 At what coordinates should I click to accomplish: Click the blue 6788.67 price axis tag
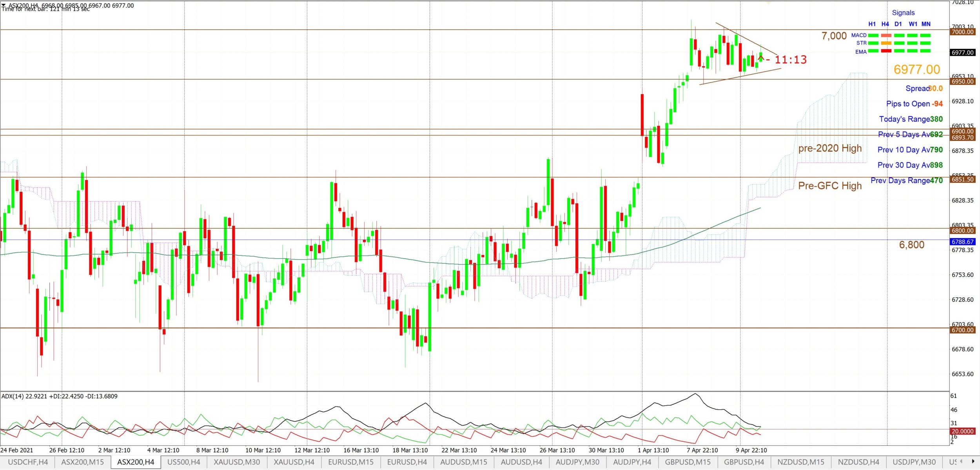click(963, 242)
